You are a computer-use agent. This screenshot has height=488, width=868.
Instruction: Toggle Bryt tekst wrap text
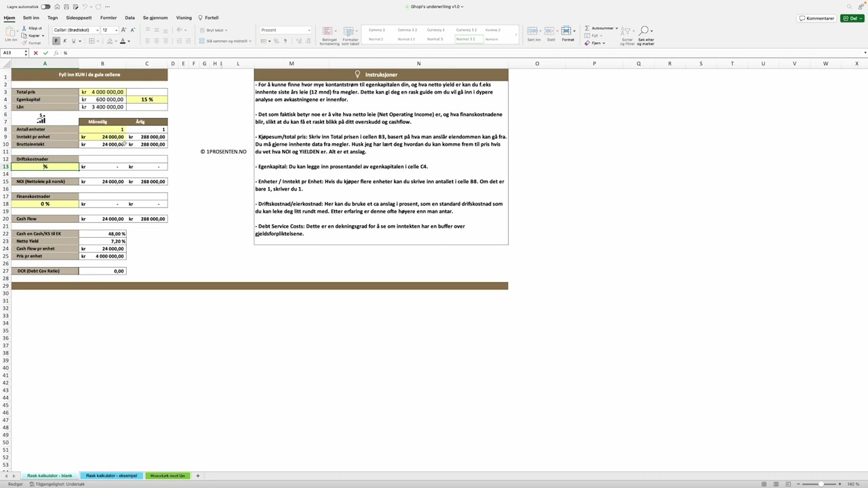[215, 30]
